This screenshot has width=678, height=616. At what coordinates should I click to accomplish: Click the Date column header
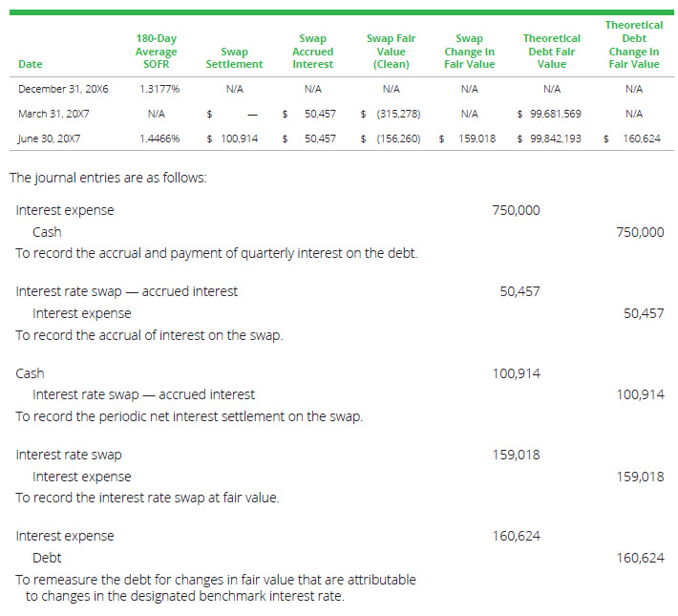(x=30, y=65)
